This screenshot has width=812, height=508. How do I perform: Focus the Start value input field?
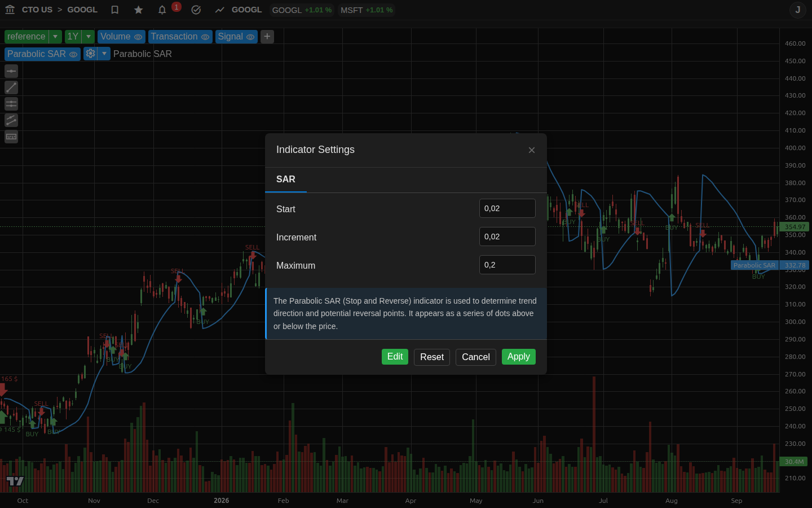[x=507, y=208]
